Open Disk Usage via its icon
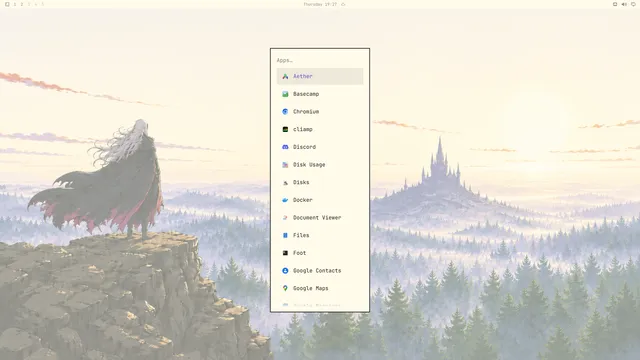Viewport: 640px width, 360px height. tap(285, 164)
